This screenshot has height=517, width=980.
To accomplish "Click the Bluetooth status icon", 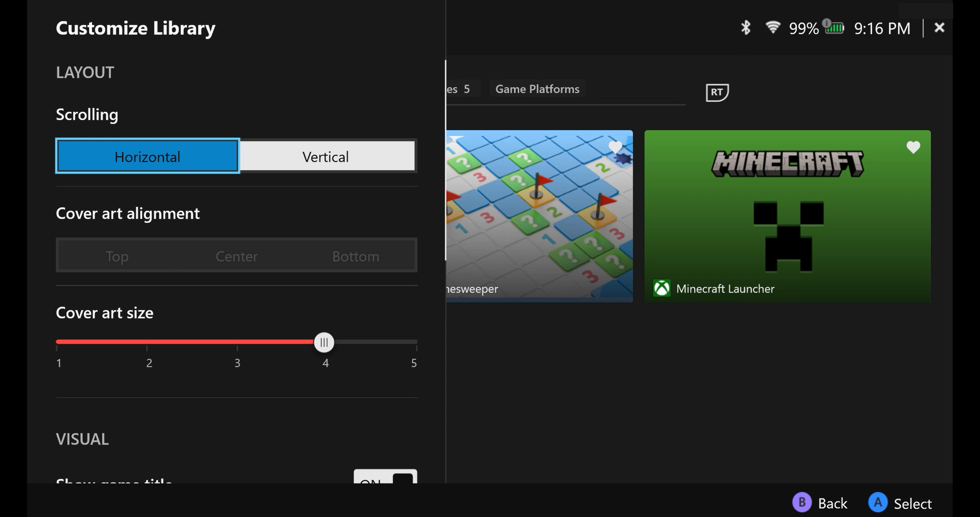I will pyautogui.click(x=746, y=28).
